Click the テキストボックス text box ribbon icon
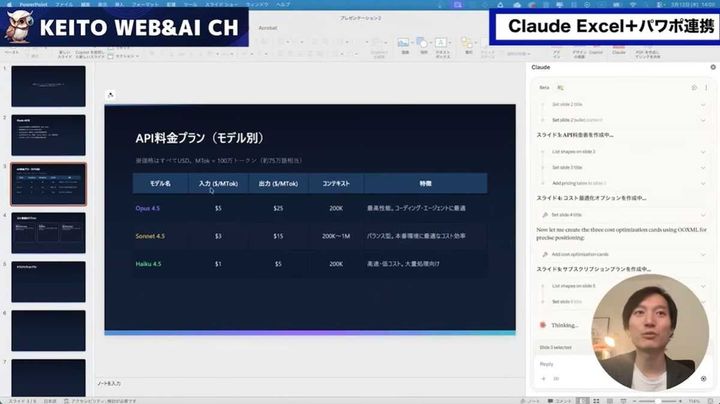The image size is (720, 404). pyautogui.click(x=442, y=48)
